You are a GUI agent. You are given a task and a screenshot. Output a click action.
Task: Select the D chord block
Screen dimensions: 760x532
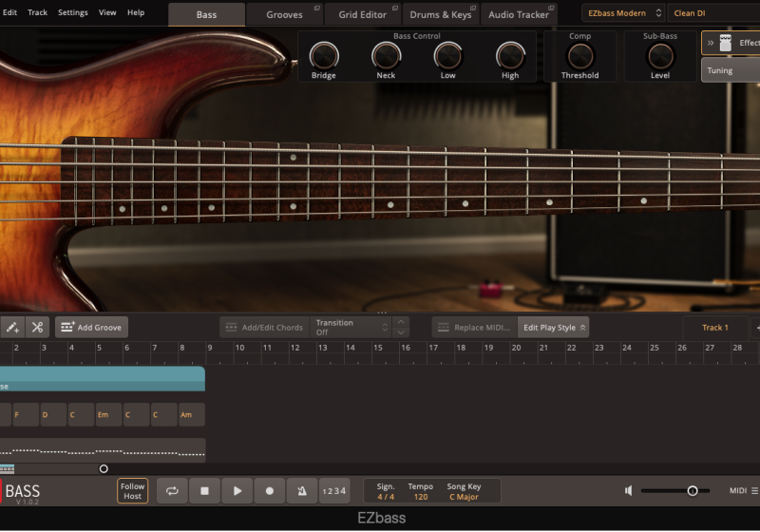point(53,415)
